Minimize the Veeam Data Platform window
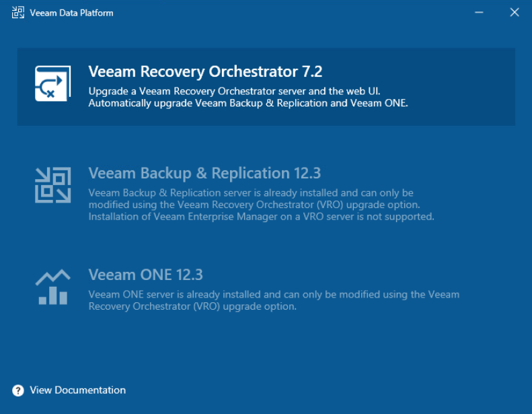532x414 pixels. [480, 13]
